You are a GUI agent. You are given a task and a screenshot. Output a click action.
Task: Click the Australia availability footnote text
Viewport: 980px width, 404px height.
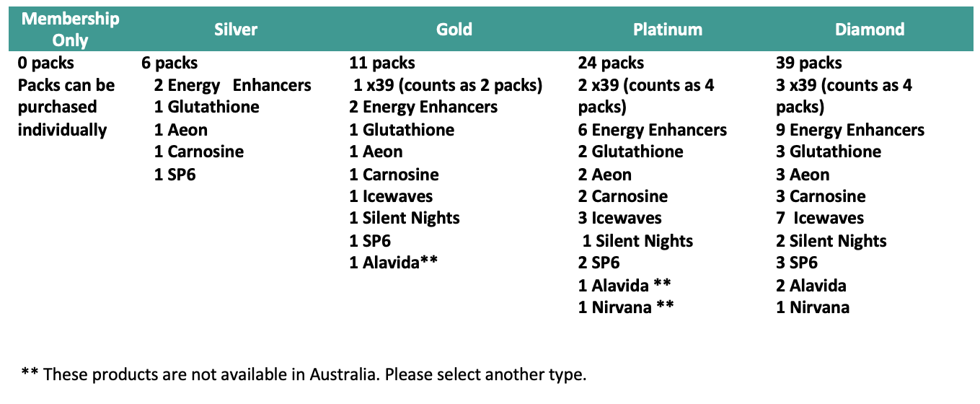304,374
